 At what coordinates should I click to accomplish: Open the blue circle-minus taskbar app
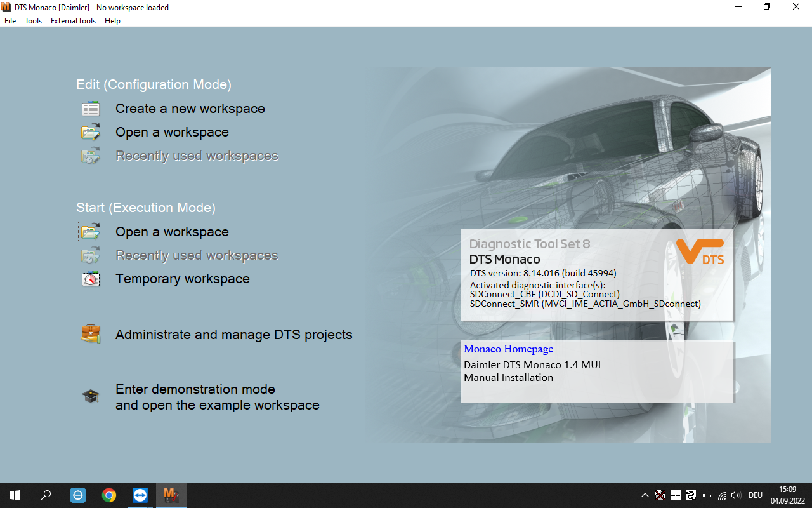[78, 495]
